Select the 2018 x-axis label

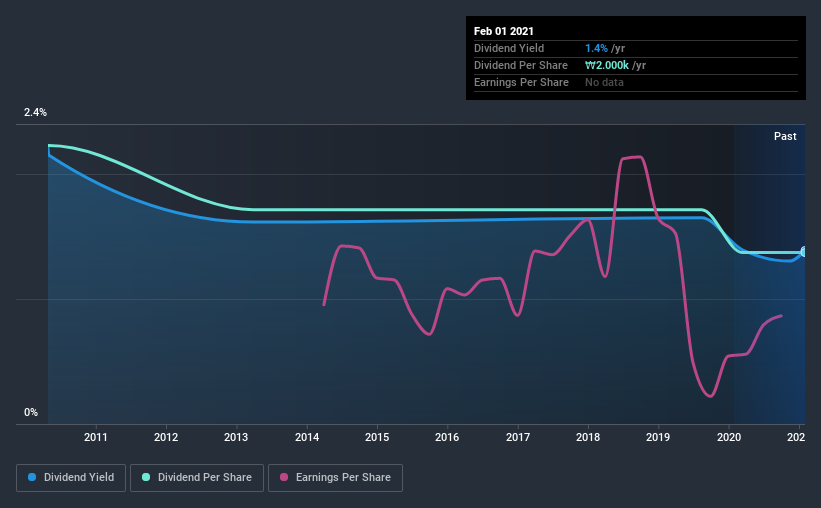[x=588, y=437]
